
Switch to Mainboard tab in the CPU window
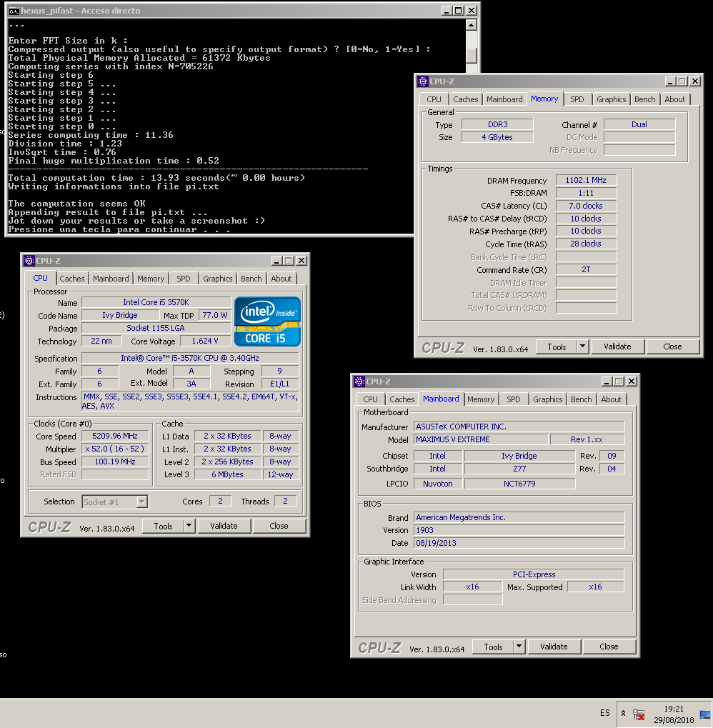(111, 279)
